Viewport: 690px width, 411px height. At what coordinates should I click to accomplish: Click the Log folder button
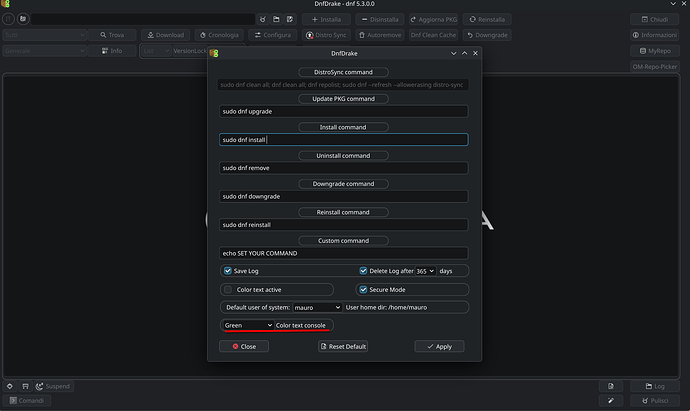point(655,386)
